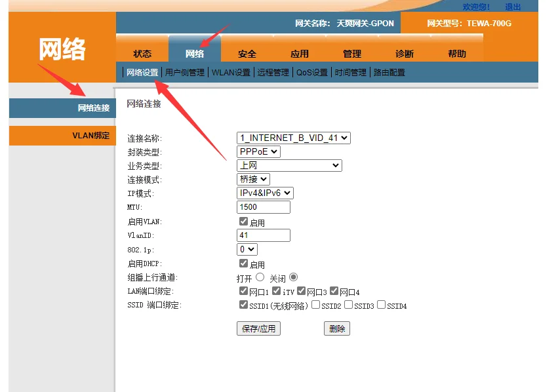Go to 远程管理 submenu

(273, 73)
